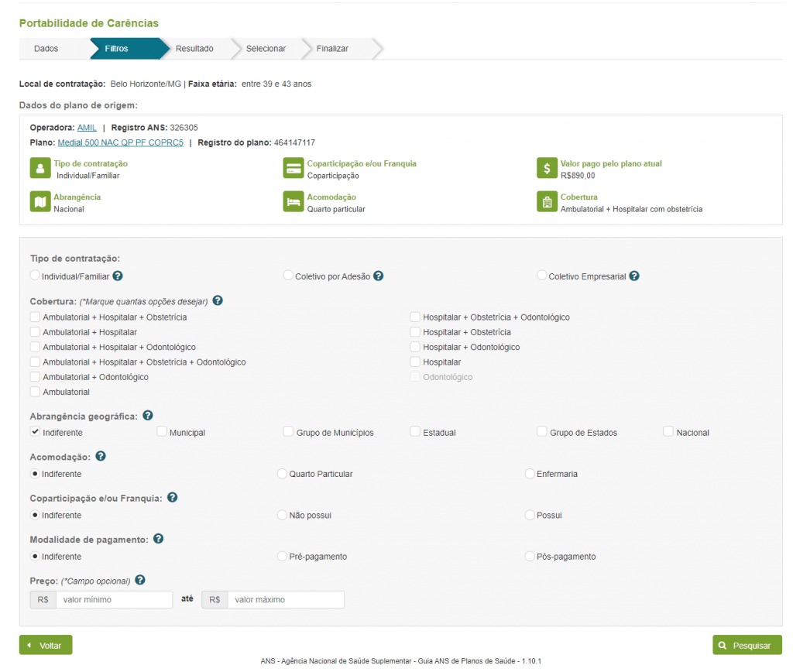Viewport: 793px width, 672px height.
Task: Open the AMIL operator link
Action: (87, 127)
